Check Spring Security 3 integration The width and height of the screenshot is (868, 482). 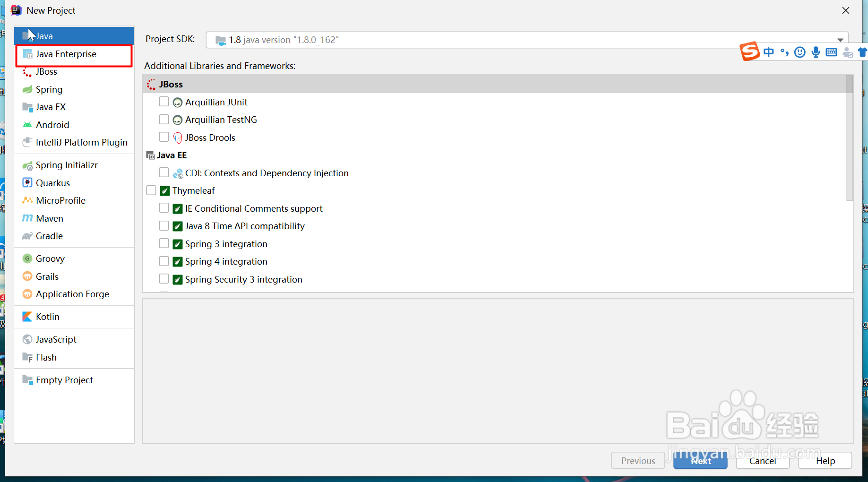click(x=164, y=279)
